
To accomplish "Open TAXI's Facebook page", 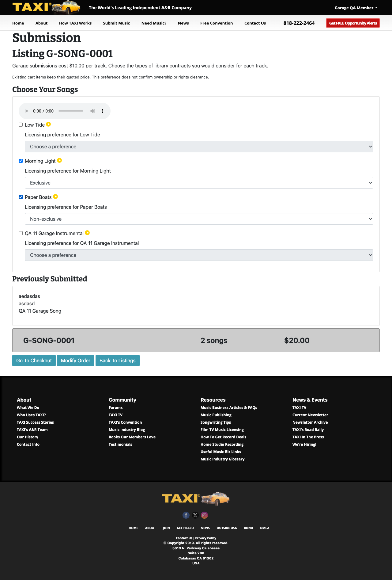I will point(186,515).
